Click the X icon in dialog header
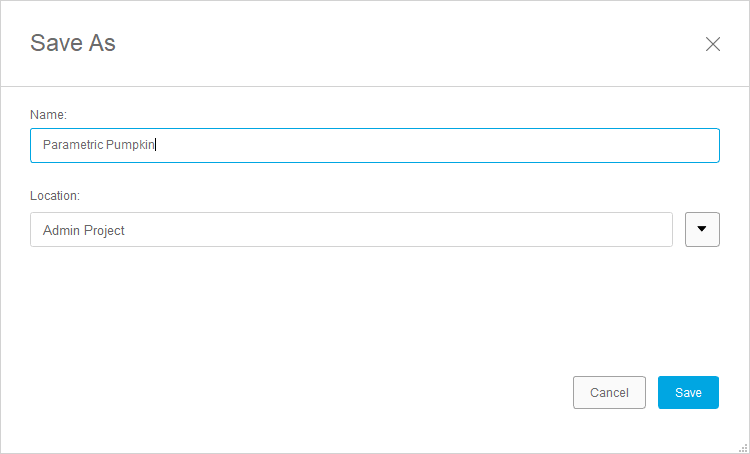 pyautogui.click(x=713, y=44)
